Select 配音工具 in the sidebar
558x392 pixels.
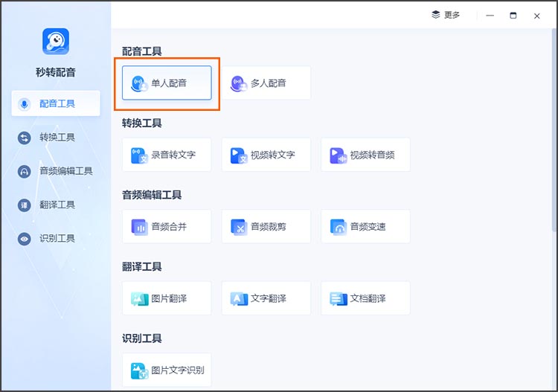click(x=56, y=103)
